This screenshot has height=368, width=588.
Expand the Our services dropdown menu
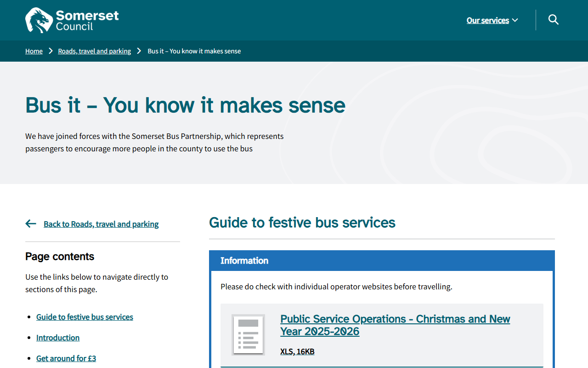(492, 20)
